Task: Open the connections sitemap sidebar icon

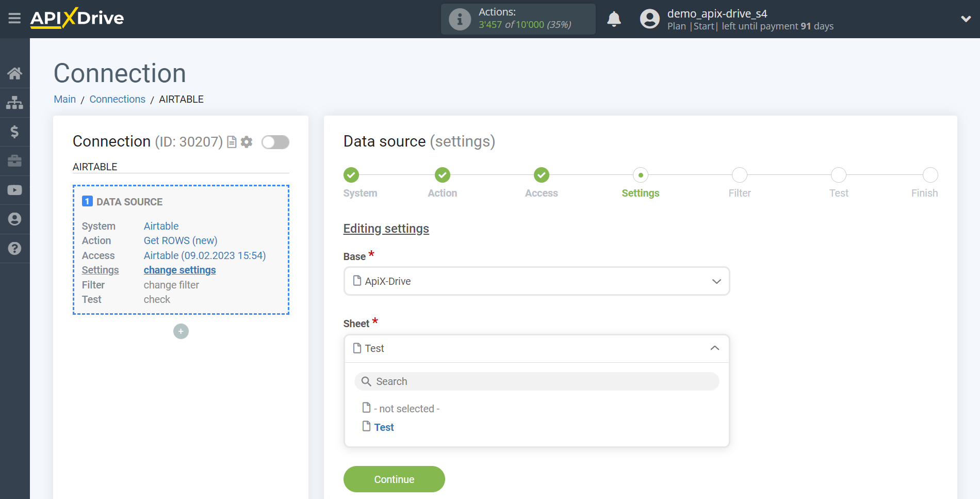Action: coord(14,103)
